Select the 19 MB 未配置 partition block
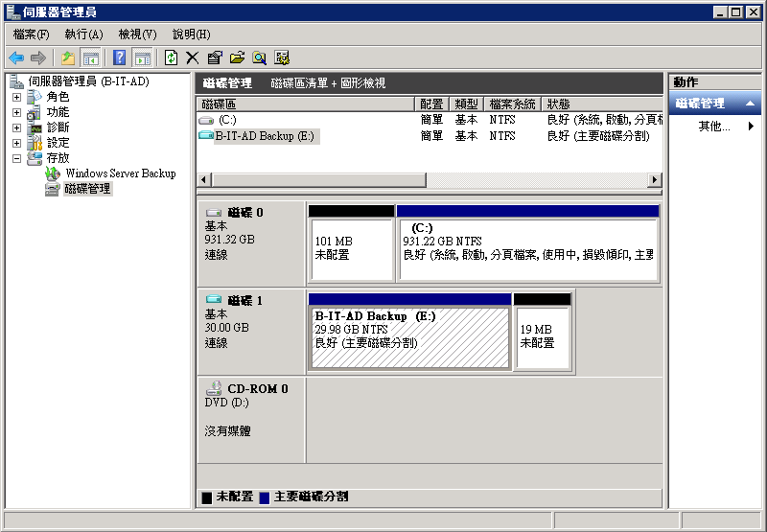The image size is (767, 532). [x=543, y=332]
